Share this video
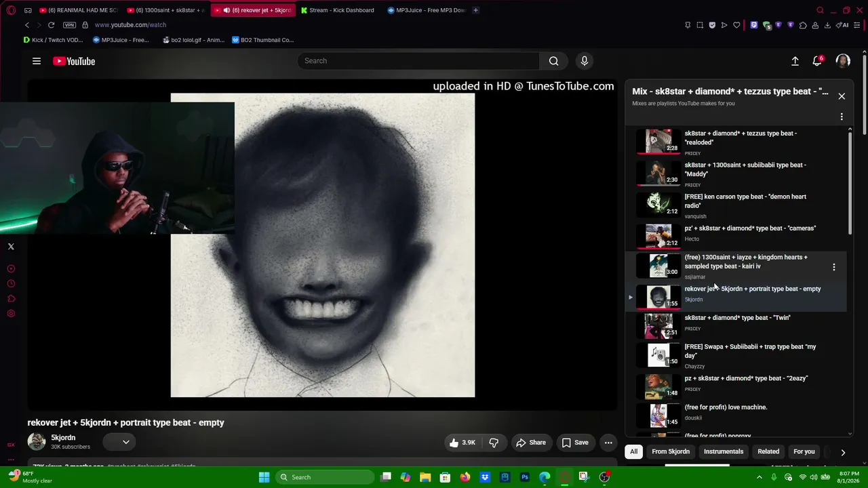The height and width of the screenshot is (488, 868). 531,443
